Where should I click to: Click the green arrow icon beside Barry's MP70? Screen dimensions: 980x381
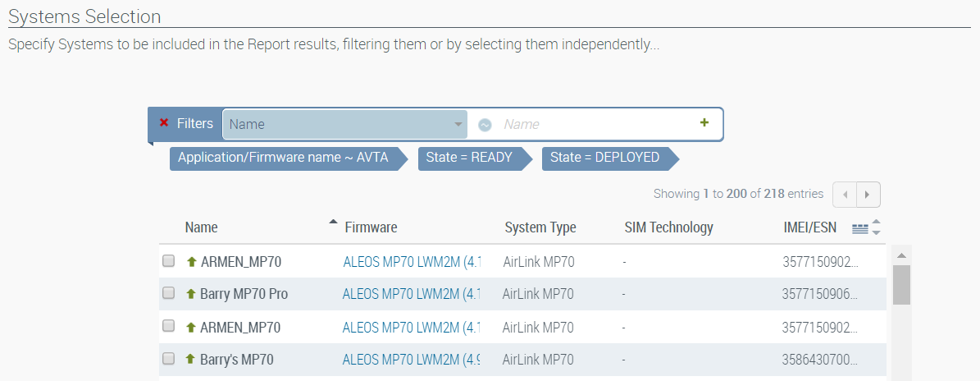coord(192,359)
